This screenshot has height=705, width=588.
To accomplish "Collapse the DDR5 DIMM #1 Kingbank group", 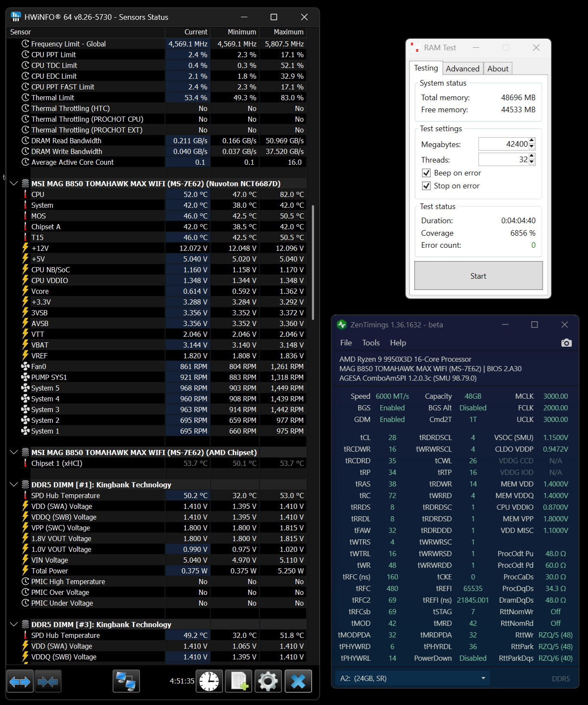I will (x=14, y=485).
